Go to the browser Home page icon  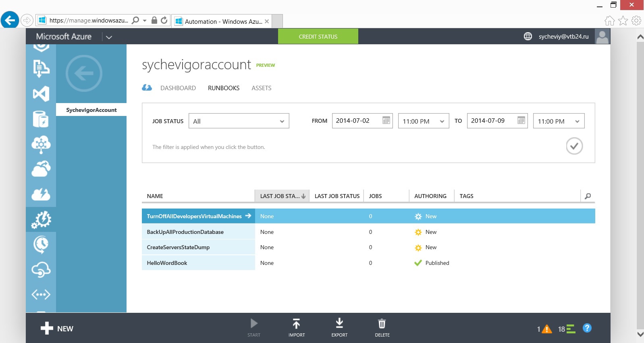coord(610,21)
